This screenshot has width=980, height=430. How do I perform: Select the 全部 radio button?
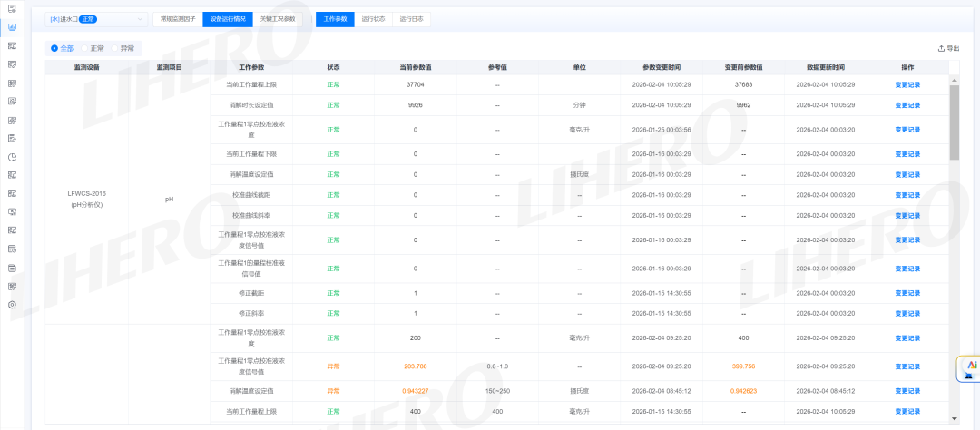54,48
